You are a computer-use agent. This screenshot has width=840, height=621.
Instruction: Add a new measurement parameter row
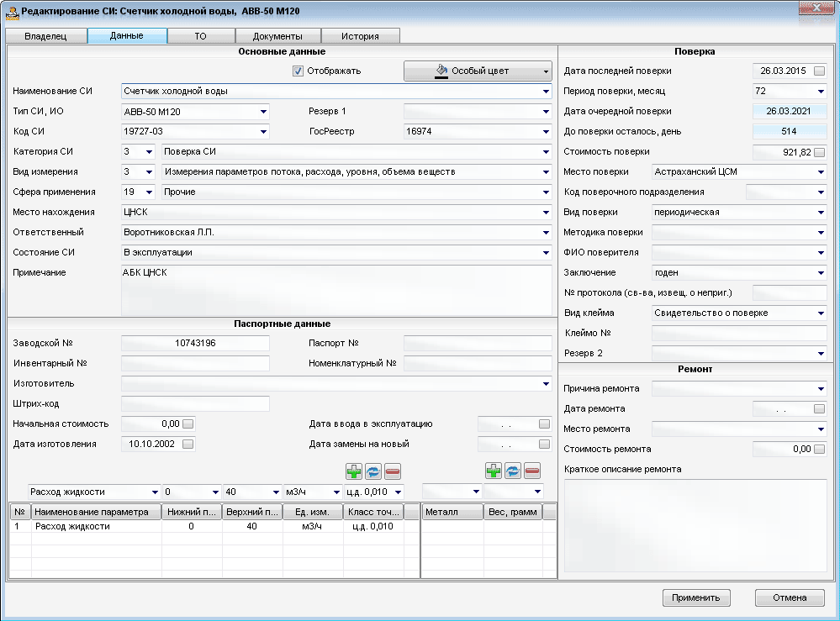[x=354, y=471]
